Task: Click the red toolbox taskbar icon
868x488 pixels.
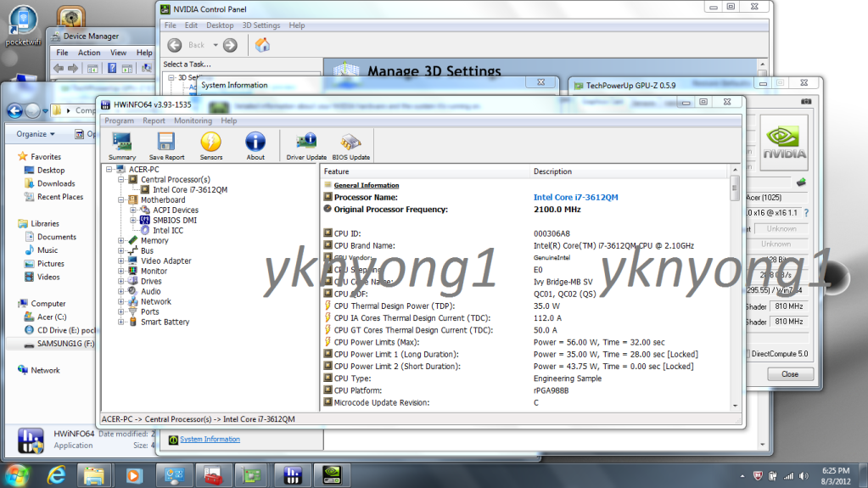Action: (213, 475)
